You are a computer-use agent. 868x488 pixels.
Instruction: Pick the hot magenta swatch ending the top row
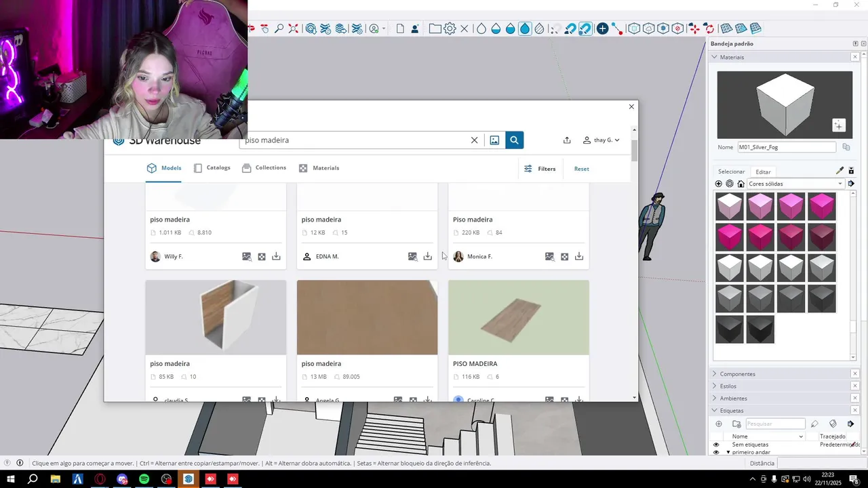(822, 206)
